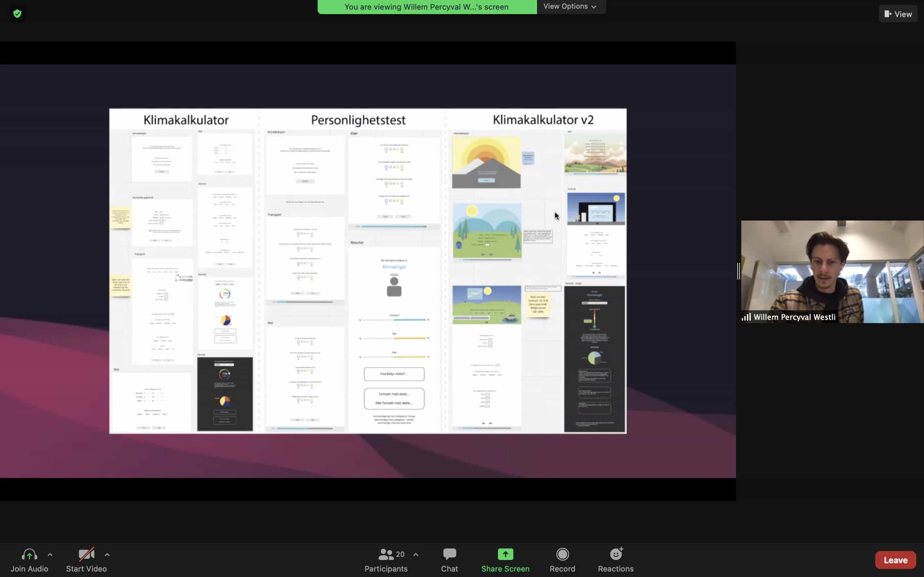Viewport: 924px width, 577px height.
Task: Click the green screen viewing banner
Action: (427, 7)
